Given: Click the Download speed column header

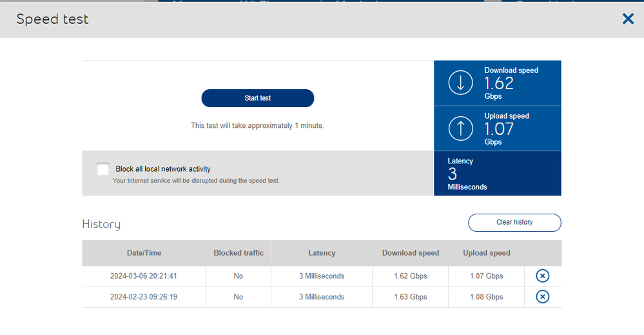Looking at the screenshot, I should (x=411, y=253).
